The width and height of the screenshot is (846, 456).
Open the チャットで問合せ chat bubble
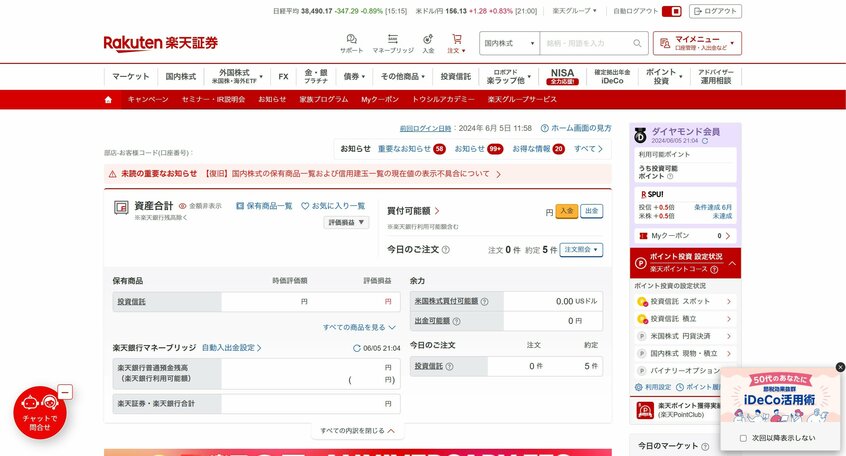40,412
